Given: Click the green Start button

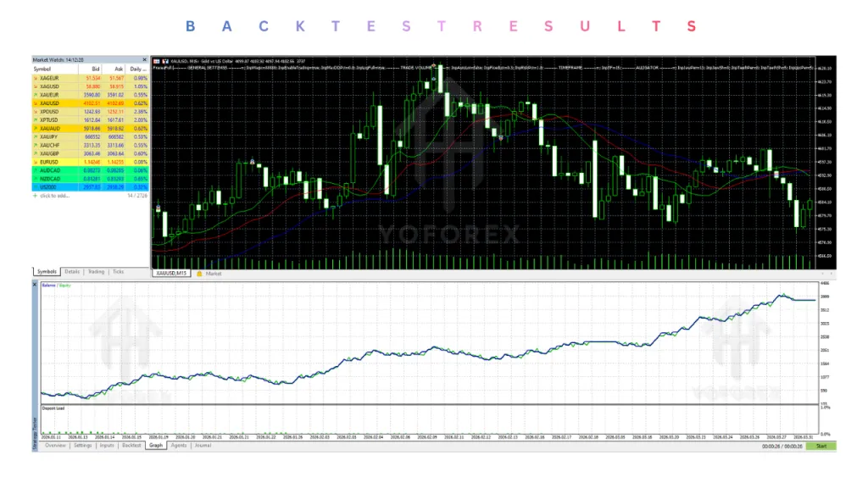Looking at the screenshot, I should pos(821,446).
